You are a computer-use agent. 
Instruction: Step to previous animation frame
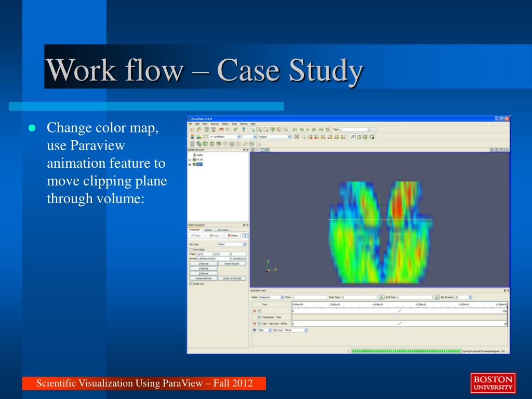[301, 129]
